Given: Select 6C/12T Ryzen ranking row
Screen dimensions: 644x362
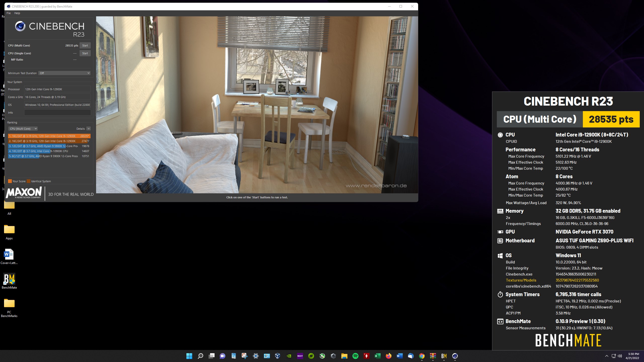Looking at the screenshot, I should point(49,156).
